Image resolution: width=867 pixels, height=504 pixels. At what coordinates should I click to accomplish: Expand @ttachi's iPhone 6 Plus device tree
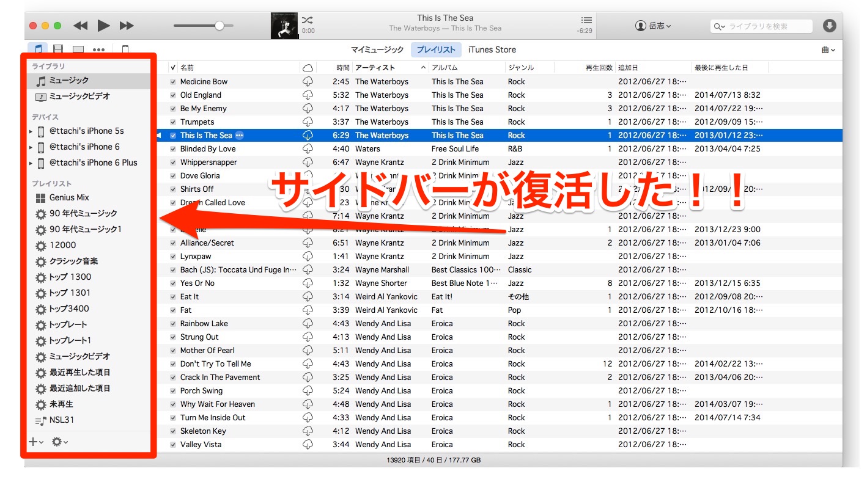31,163
